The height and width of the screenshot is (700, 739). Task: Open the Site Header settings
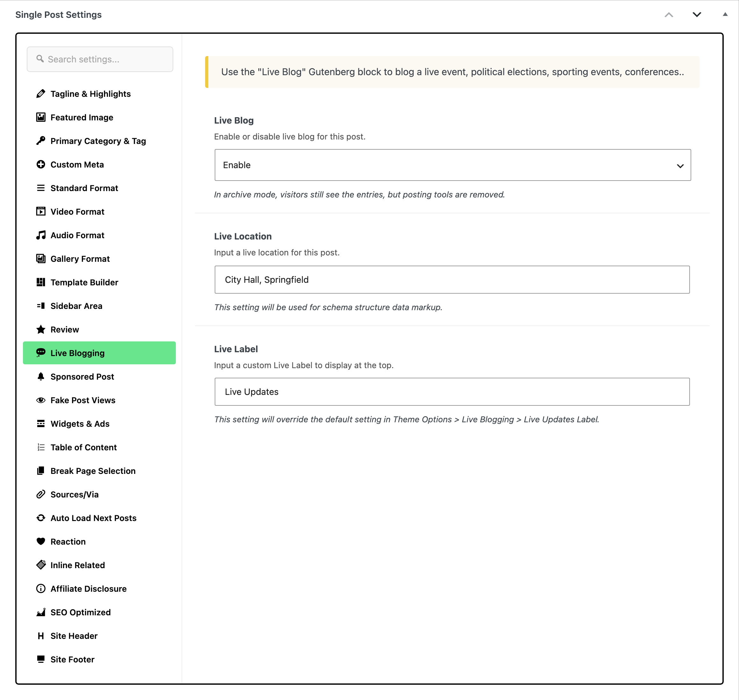(99, 635)
